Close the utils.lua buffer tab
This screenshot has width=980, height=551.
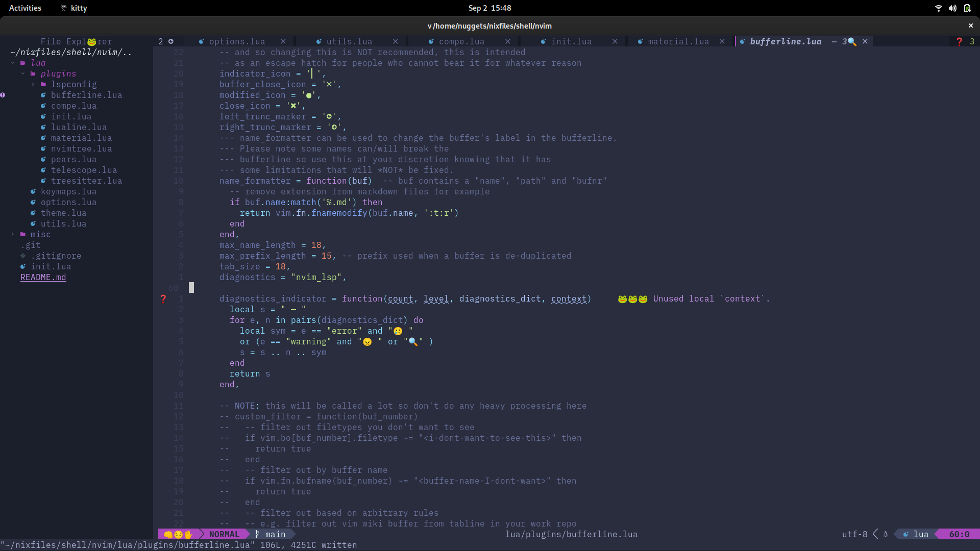[396, 41]
